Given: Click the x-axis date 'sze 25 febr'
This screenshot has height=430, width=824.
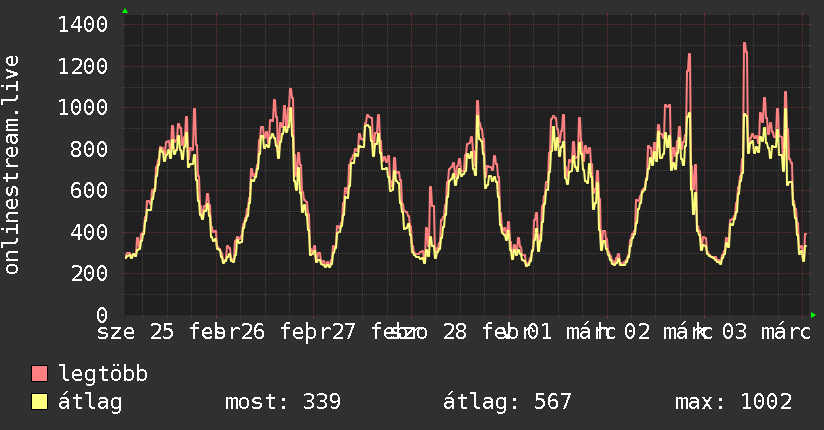Looking at the screenshot, I should click(x=169, y=332).
